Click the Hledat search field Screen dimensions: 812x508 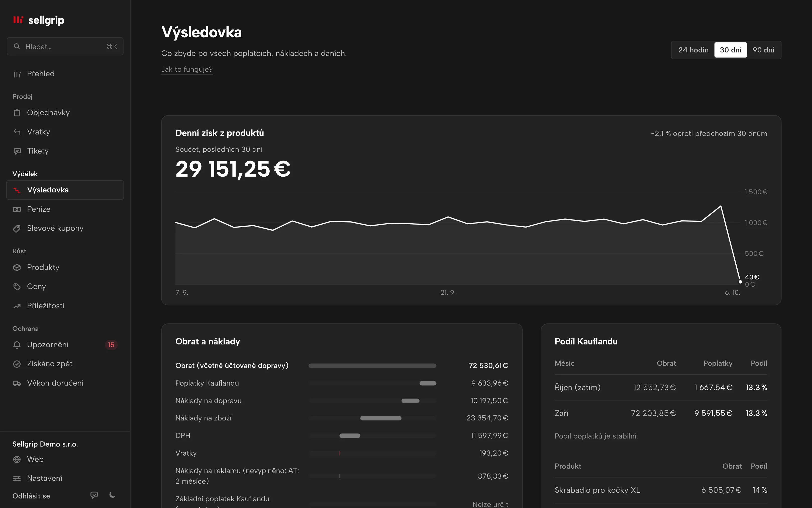click(65, 46)
